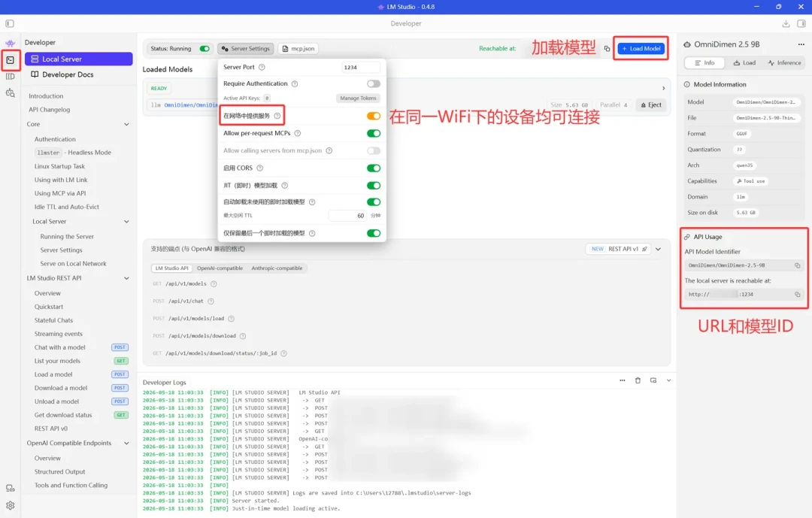812x518 pixels.
Task: Open the icon above the settings gear
Action: click(10, 488)
